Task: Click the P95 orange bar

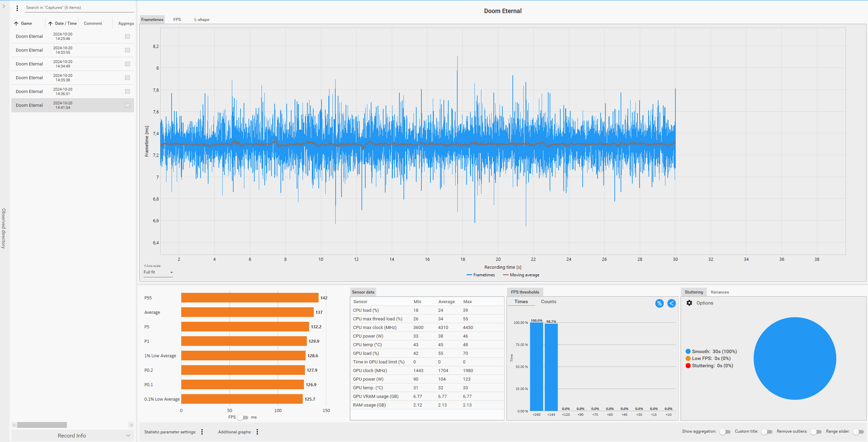Action: 250,298
